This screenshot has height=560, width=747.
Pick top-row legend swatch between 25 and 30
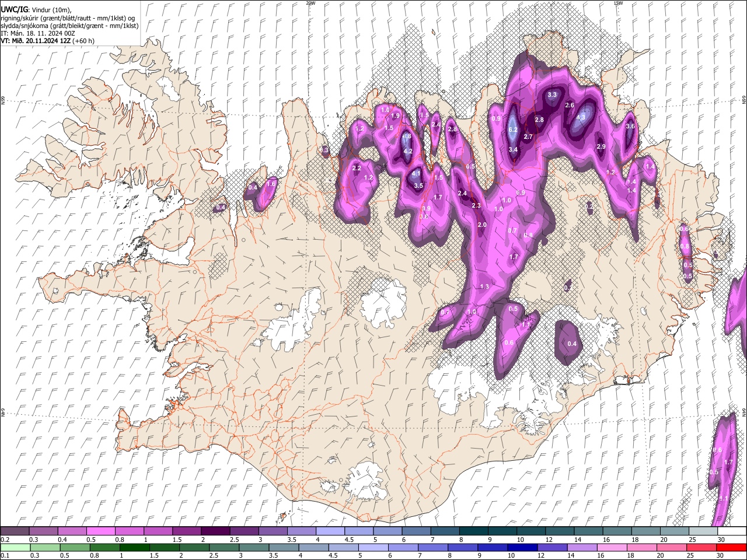coord(703,531)
